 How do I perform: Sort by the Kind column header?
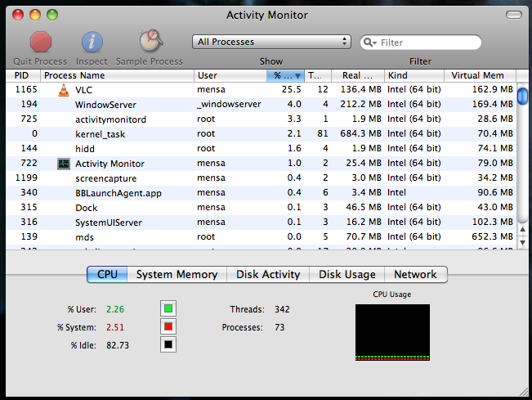click(x=414, y=75)
